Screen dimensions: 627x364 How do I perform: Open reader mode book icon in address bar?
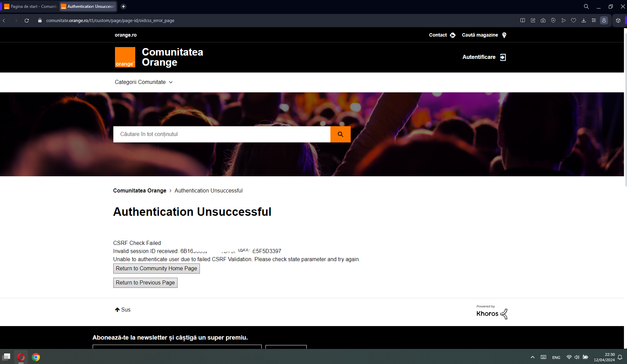click(522, 20)
